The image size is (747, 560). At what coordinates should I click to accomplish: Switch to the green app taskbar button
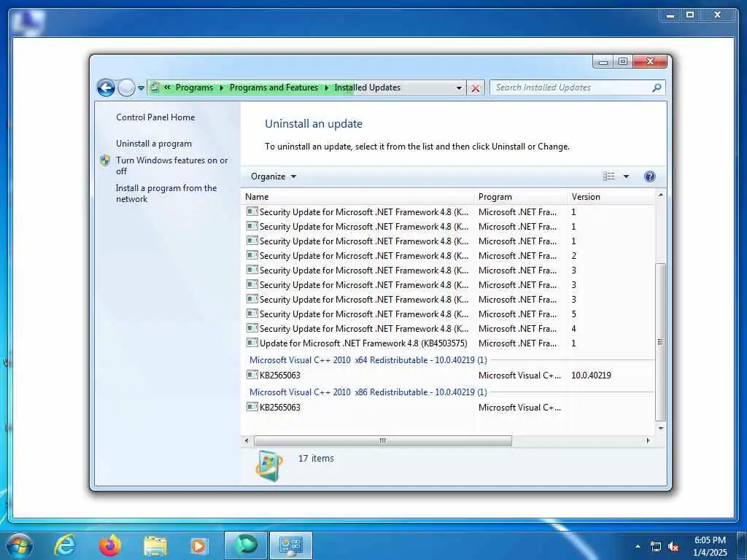pyautogui.click(x=245, y=545)
